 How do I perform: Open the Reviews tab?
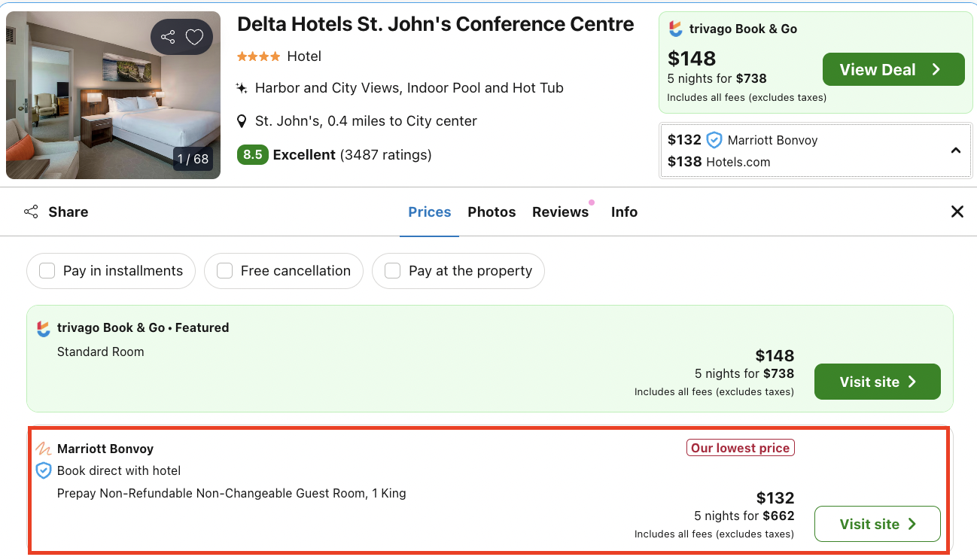click(560, 212)
